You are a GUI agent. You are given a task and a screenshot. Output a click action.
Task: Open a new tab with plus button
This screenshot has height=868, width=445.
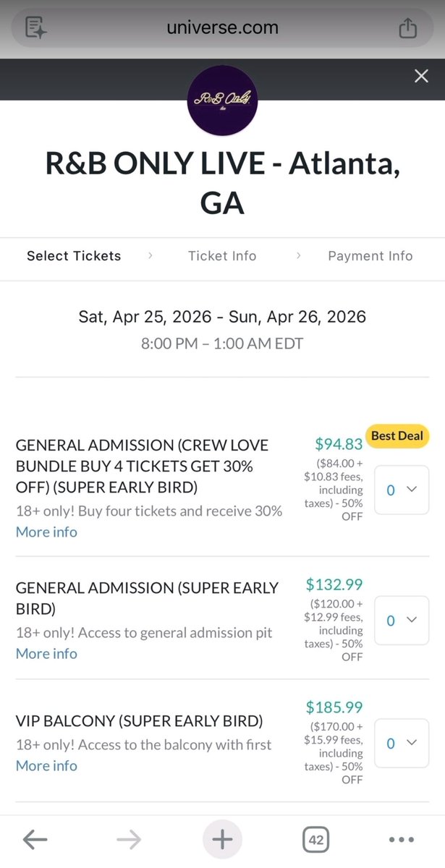tap(222, 840)
